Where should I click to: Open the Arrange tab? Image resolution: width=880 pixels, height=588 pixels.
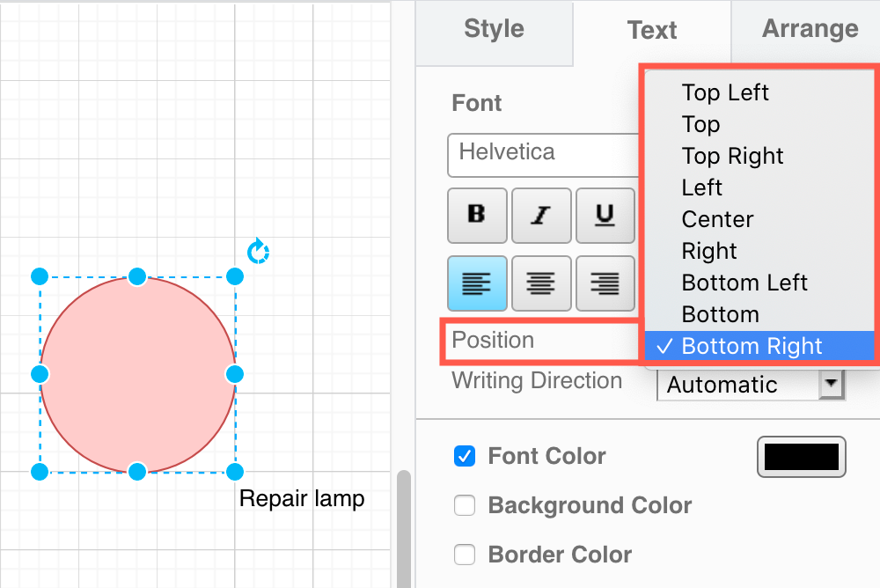point(810,29)
